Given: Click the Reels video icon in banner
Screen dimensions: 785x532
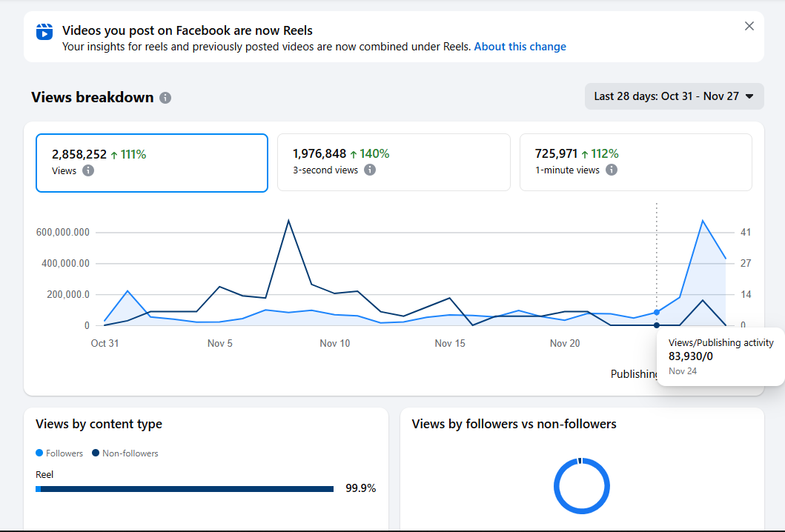Looking at the screenshot, I should (44, 33).
